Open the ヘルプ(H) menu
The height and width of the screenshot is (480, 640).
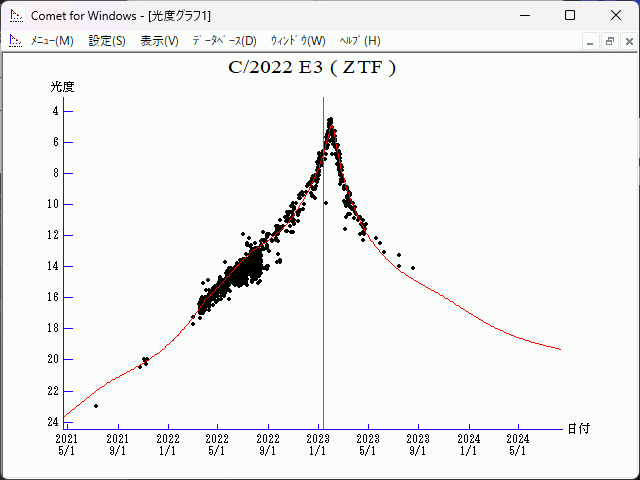click(360, 41)
